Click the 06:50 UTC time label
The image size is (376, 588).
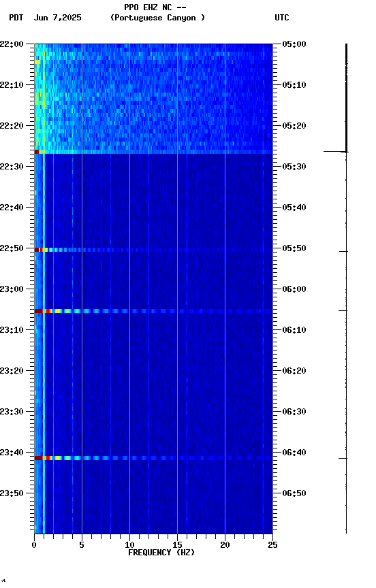coord(294,493)
